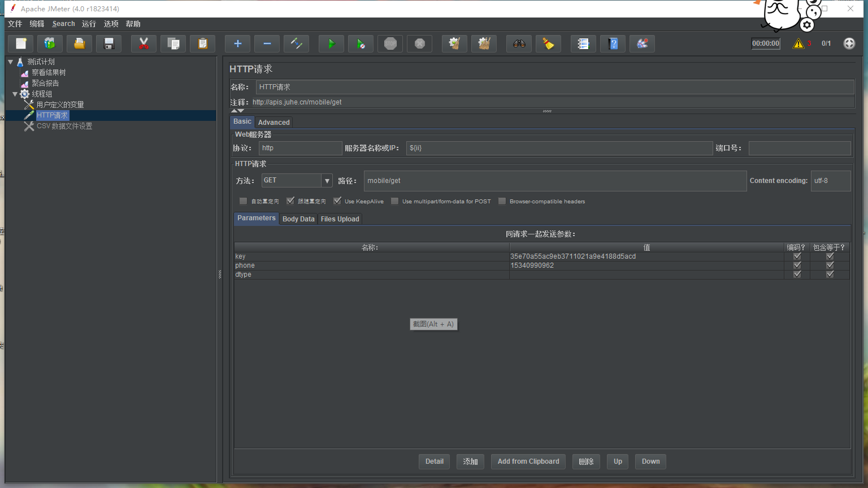
Task: Click the Clear results broom icon
Action: pos(454,43)
